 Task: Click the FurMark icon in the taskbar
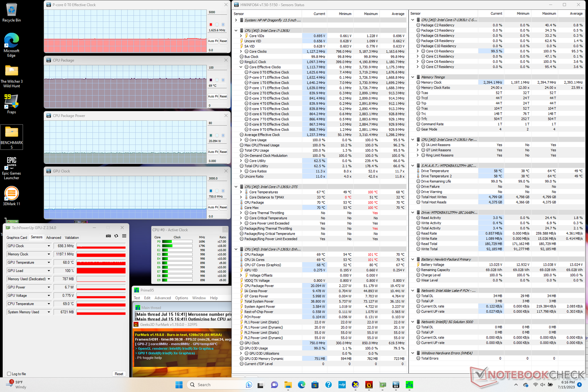[369, 385]
